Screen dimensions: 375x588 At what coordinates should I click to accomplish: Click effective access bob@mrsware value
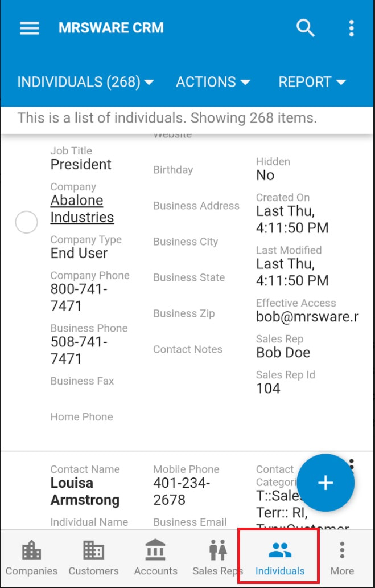point(307,317)
